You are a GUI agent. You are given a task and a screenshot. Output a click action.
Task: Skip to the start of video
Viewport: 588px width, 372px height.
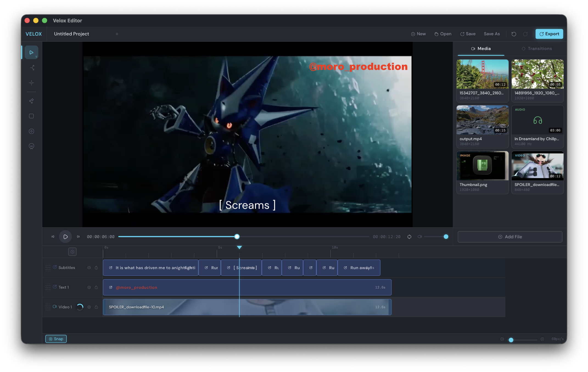point(53,237)
